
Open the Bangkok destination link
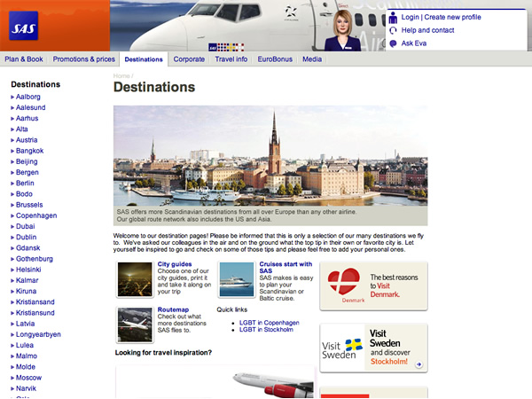point(29,151)
